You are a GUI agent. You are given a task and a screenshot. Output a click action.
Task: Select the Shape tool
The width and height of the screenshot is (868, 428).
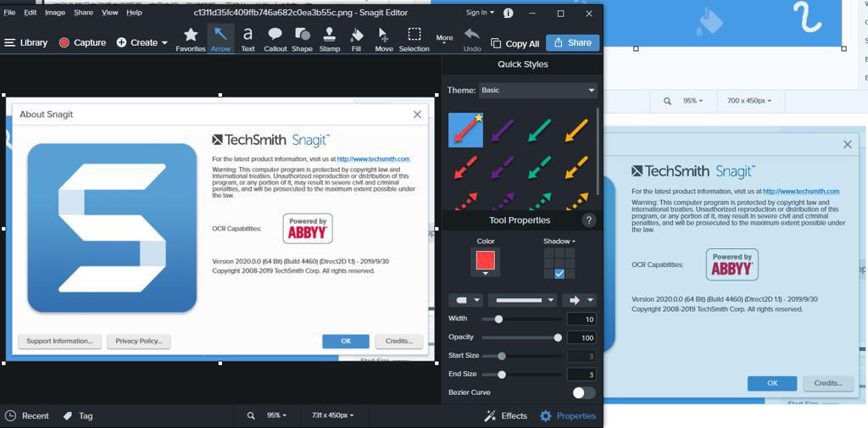pos(303,40)
